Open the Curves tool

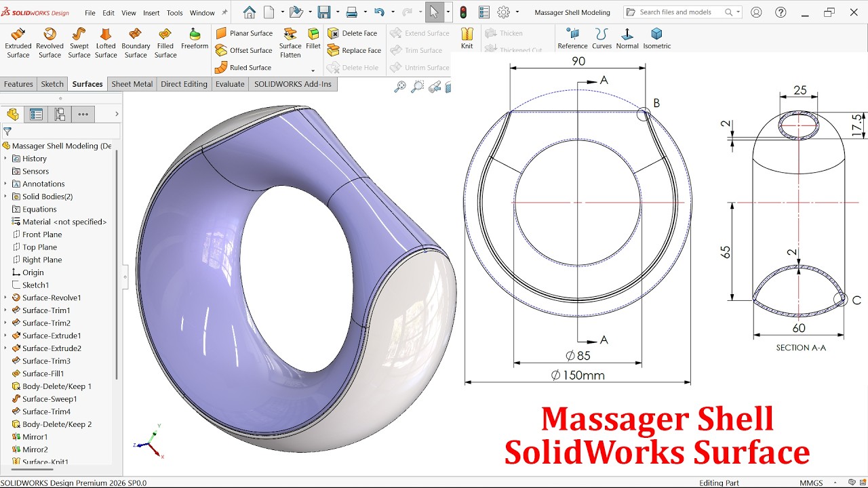coord(601,39)
